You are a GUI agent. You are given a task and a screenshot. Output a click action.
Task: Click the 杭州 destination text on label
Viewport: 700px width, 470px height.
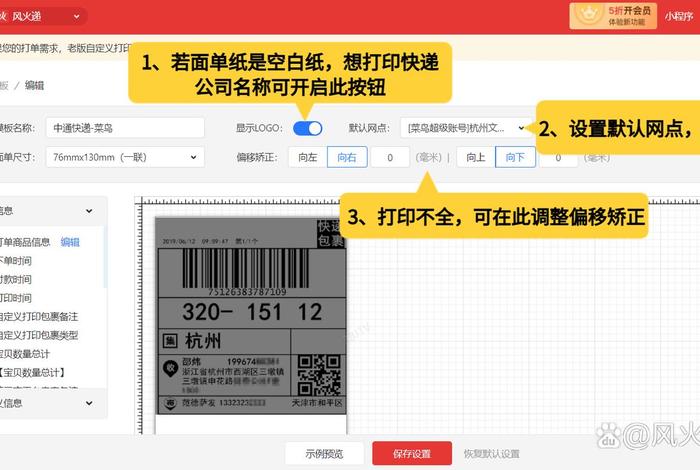pyautogui.click(x=203, y=341)
